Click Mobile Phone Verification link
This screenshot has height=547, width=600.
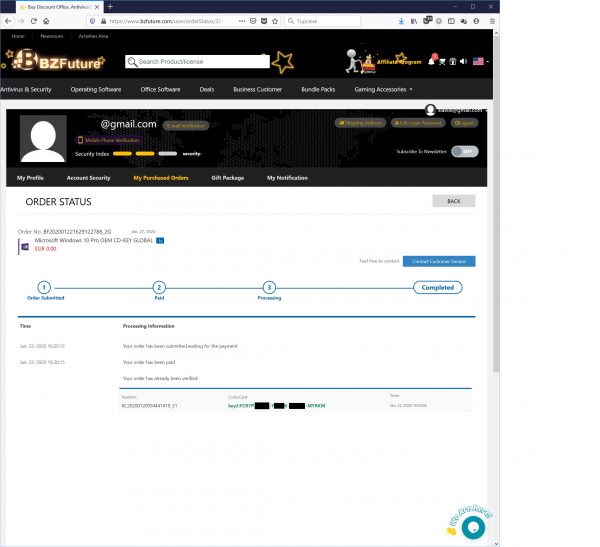(109, 140)
